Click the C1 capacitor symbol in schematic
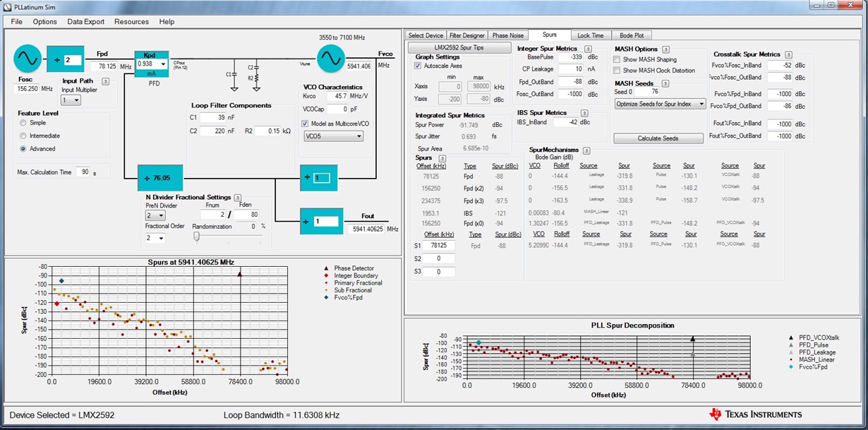Viewport: 868px width, 430px height. click(x=235, y=73)
